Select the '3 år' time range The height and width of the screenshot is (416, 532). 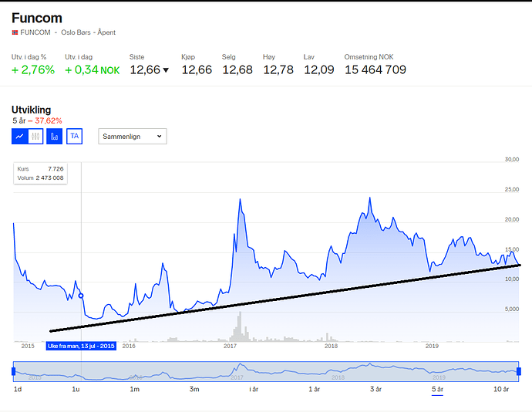pyautogui.click(x=375, y=389)
